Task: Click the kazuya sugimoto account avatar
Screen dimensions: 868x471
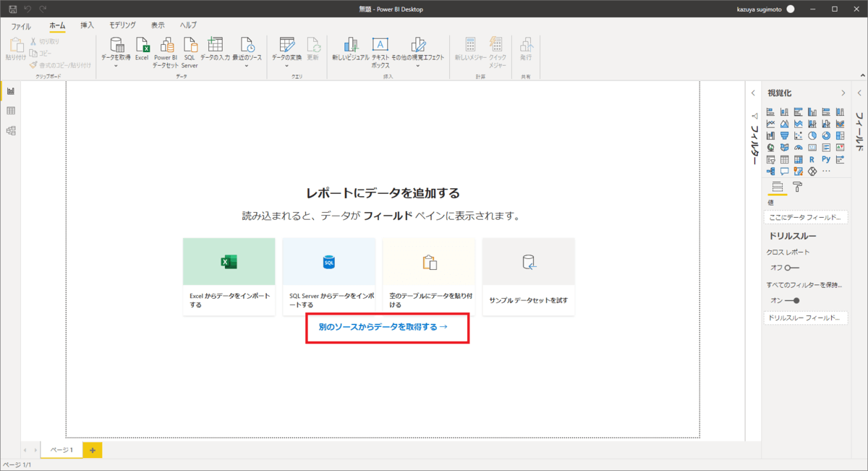Action: pos(791,9)
